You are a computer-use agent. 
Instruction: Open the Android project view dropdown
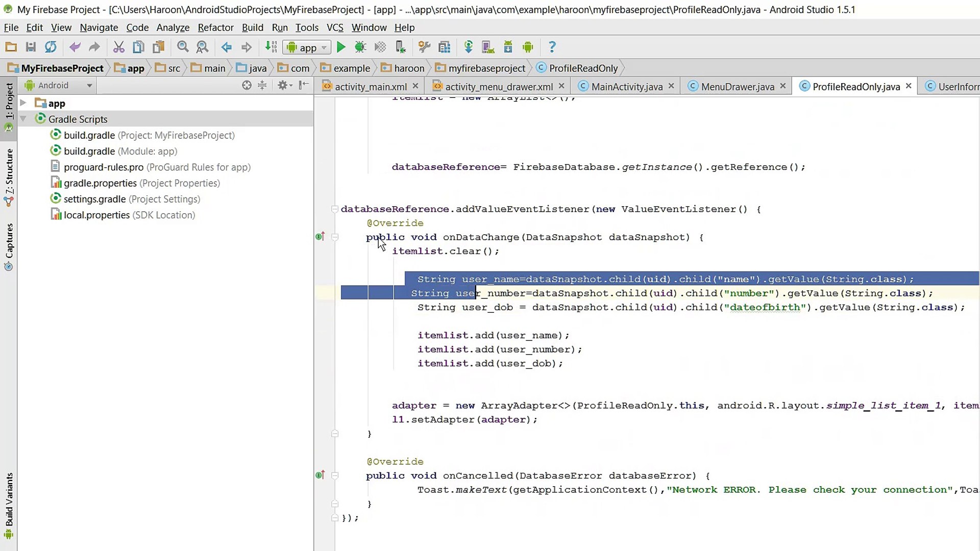(x=59, y=85)
